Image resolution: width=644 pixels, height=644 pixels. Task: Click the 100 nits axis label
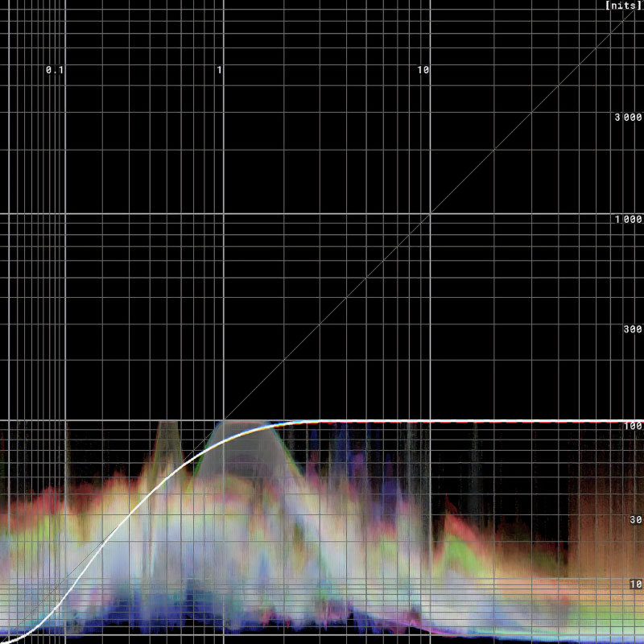[633, 426]
